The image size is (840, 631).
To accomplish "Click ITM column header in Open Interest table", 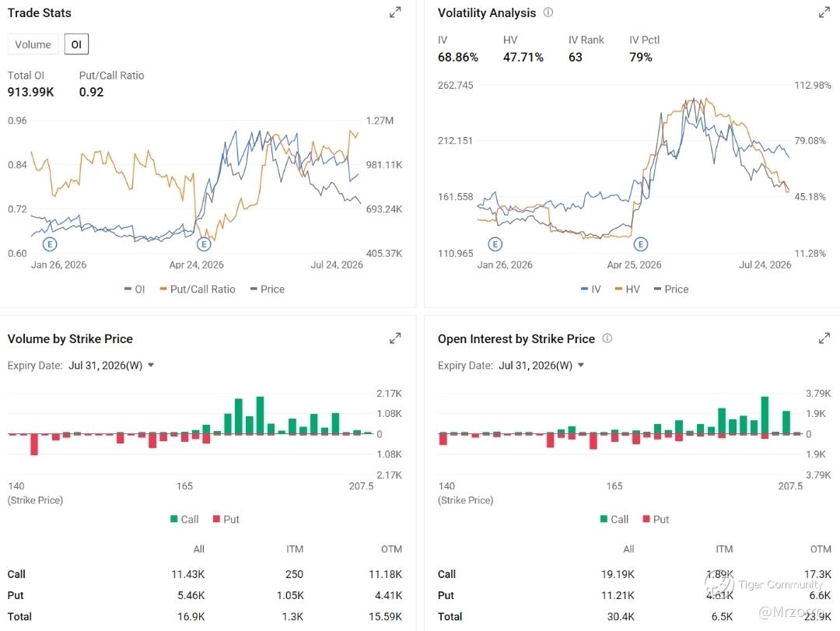I will tap(724, 549).
